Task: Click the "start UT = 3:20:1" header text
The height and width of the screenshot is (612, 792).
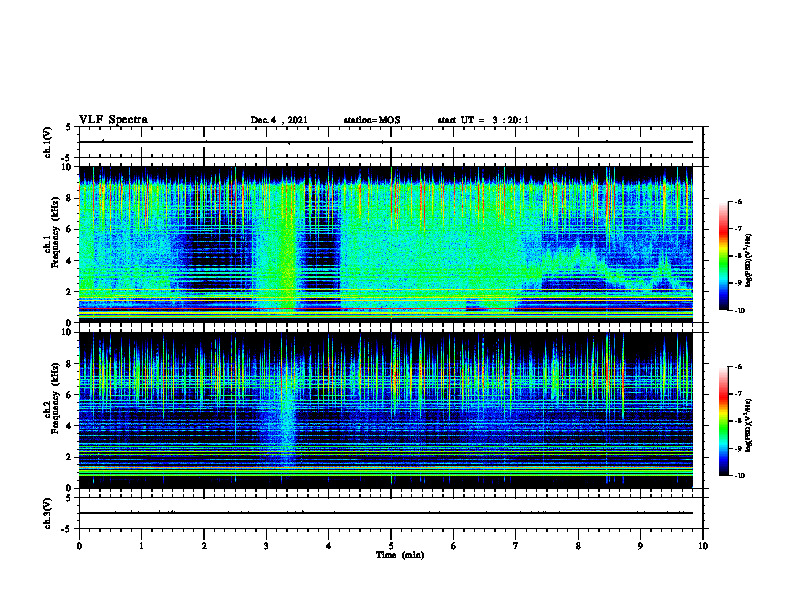Action: (483, 120)
